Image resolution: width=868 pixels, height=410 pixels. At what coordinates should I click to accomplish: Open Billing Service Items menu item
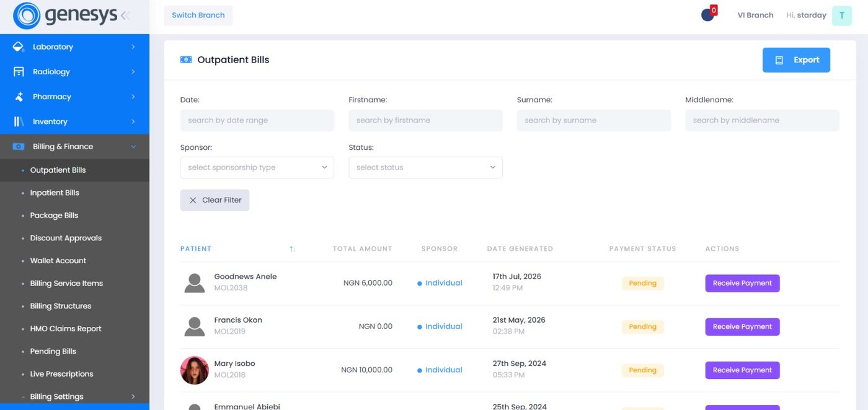point(74,283)
